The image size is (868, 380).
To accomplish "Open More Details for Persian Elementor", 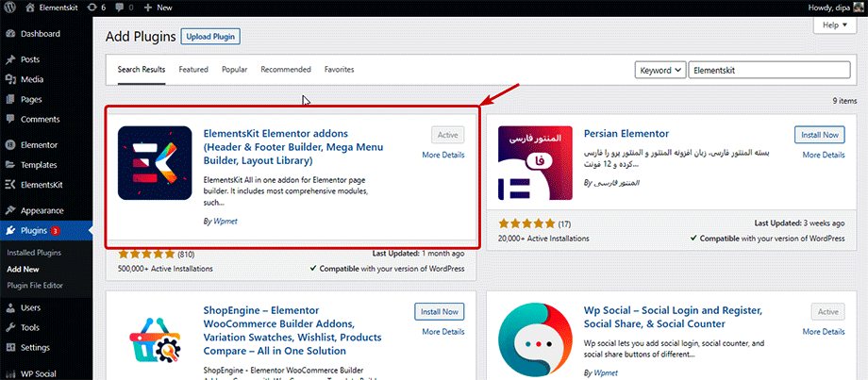I will point(824,155).
